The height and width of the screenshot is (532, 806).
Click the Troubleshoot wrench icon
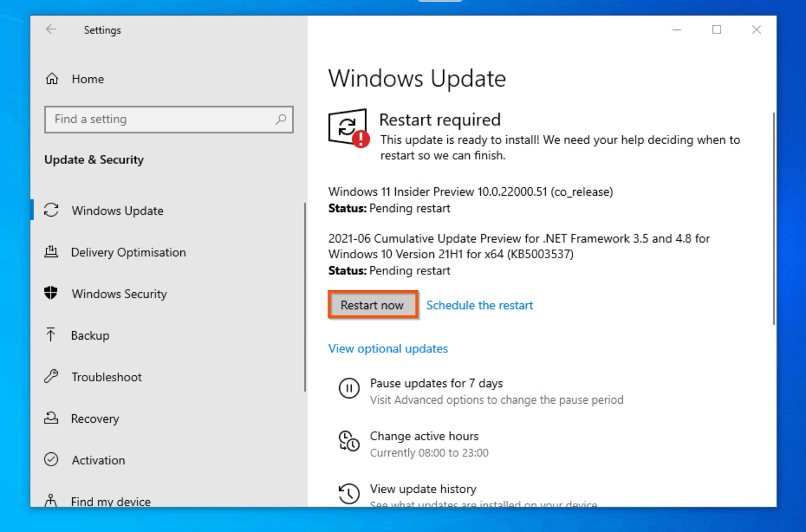click(x=51, y=377)
